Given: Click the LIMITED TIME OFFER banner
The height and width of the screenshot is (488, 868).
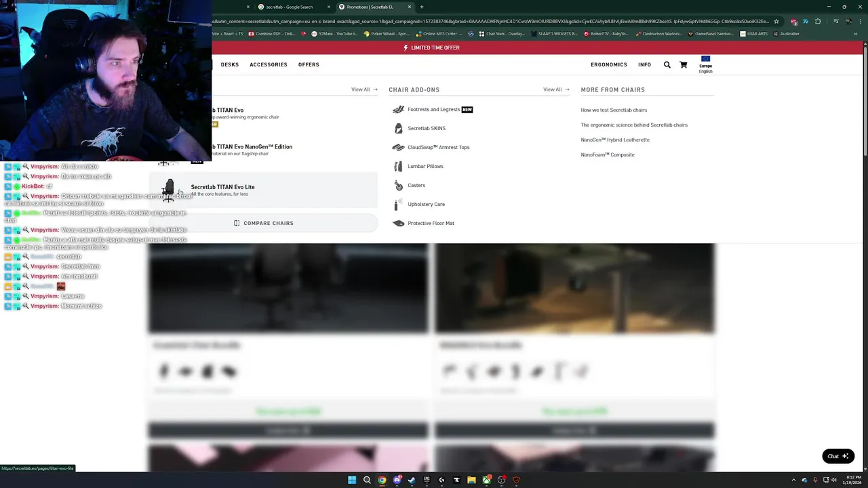Looking at the screenshot, I should [x=431, y=47].
